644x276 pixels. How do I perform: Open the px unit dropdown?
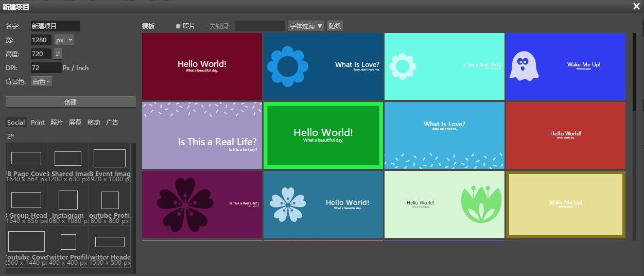pos(64,40)
